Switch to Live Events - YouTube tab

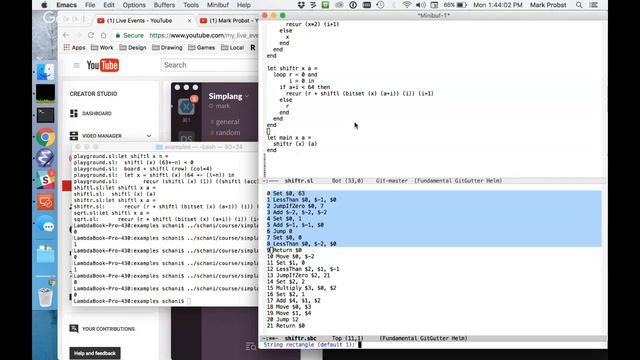[x=139, y=20]
